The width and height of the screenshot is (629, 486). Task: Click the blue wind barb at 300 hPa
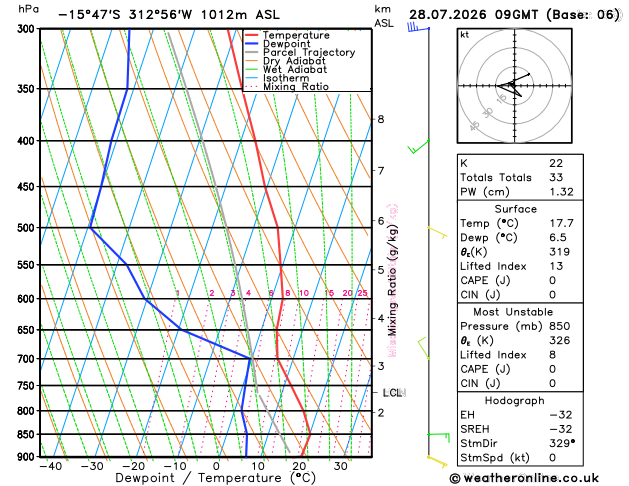(418, 27)
